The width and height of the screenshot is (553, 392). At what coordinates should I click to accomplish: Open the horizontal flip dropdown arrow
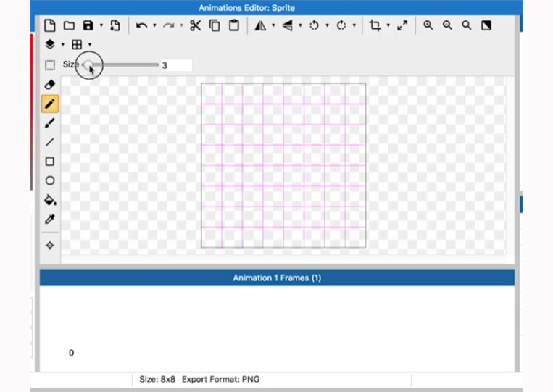coord(273,25)
